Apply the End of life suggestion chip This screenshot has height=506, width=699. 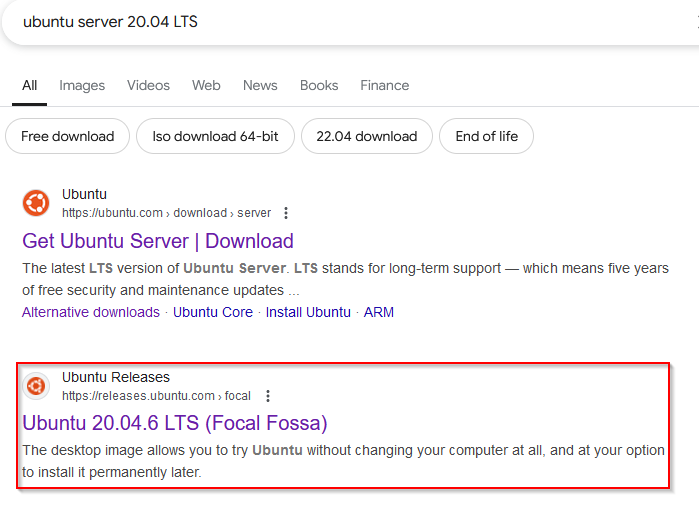pyautogui.click(x=486, y=136)
